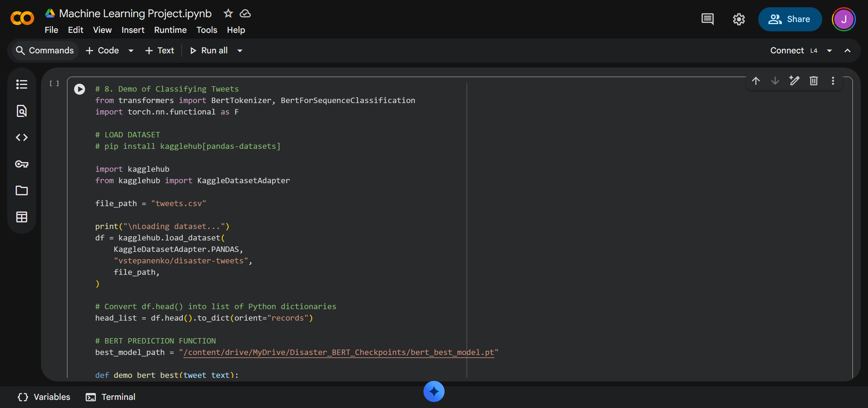Run the tweet classification code cell

tap(80, 89)
